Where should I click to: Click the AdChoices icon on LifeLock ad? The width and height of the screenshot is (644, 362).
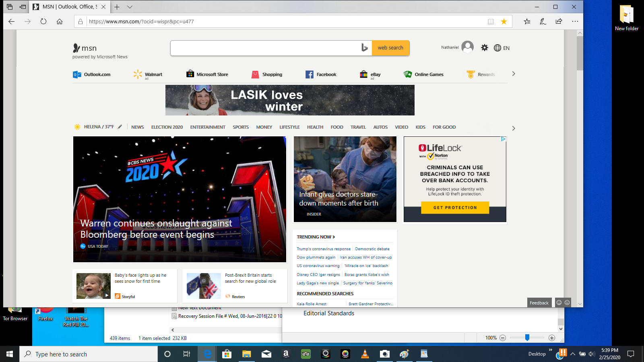[x=503, y=139]
